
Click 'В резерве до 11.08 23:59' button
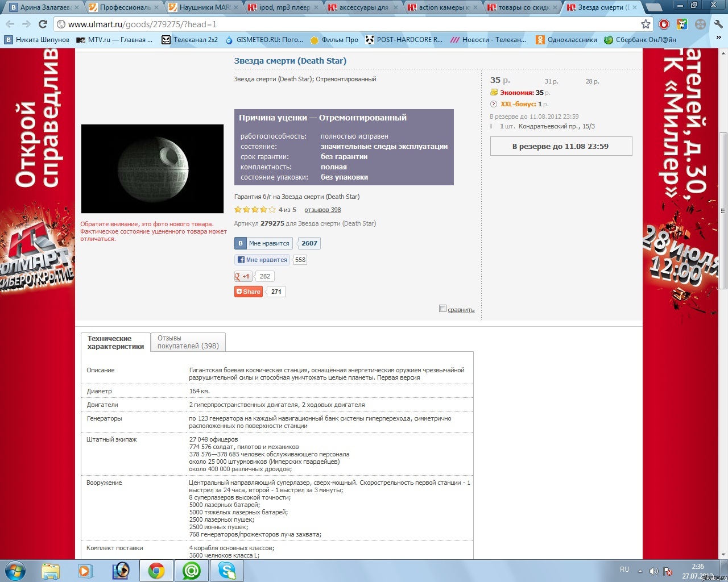click(x=561, y=146)
